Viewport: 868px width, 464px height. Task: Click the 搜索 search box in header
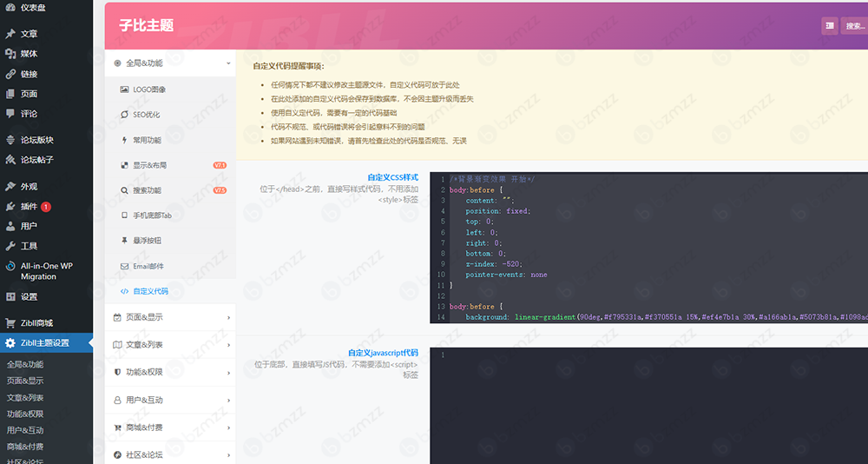[x=854, y=25]
